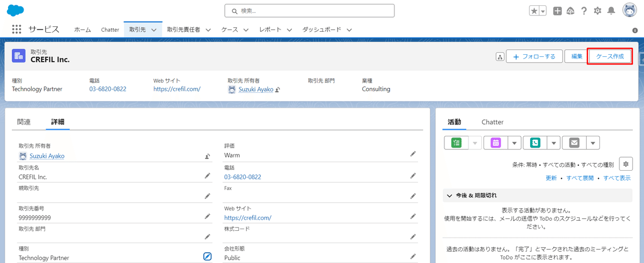Create new task with green checklist icon
Image resolution: width=644 pixels, height=263 pixels.
457,143
